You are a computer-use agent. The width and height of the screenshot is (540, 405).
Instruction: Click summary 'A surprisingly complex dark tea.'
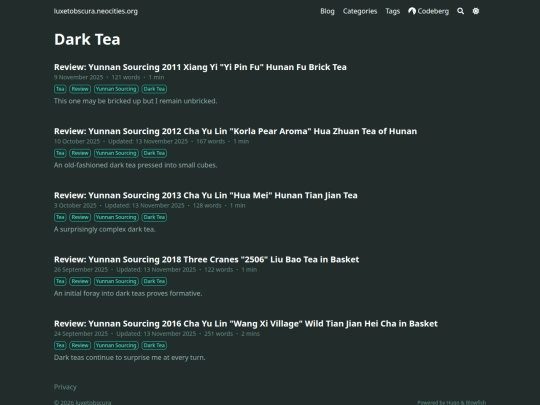tap(105, 229)
